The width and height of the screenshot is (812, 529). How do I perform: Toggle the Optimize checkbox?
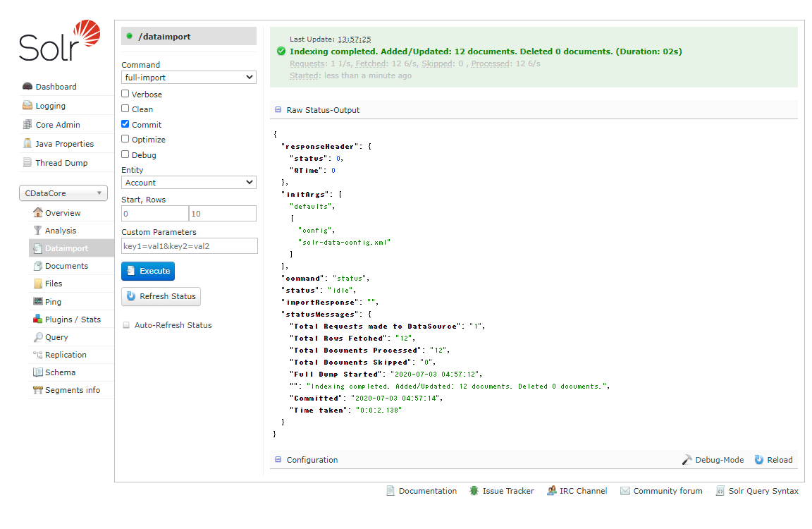tap(125, 139)
